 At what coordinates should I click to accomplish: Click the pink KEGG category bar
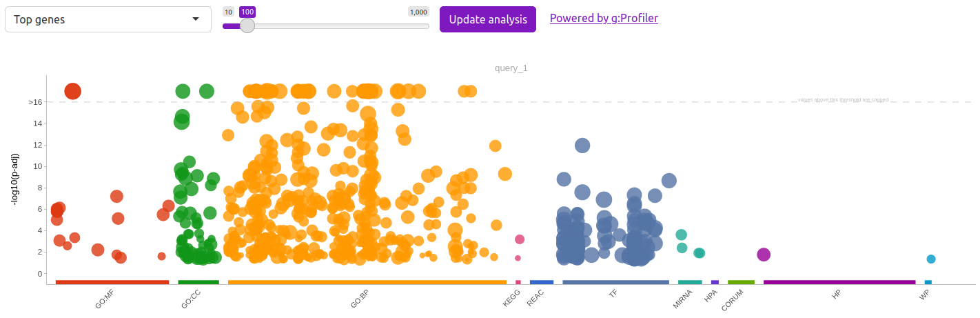[x=518, y=282]
